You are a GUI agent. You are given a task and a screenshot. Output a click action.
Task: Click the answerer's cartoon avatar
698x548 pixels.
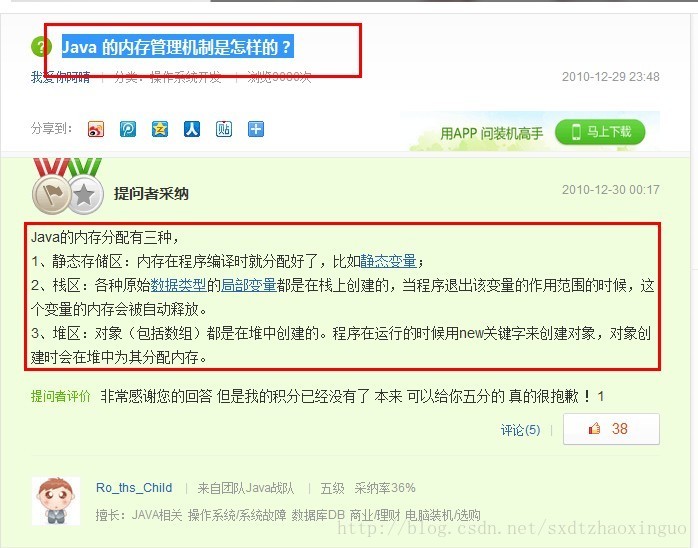56,501
